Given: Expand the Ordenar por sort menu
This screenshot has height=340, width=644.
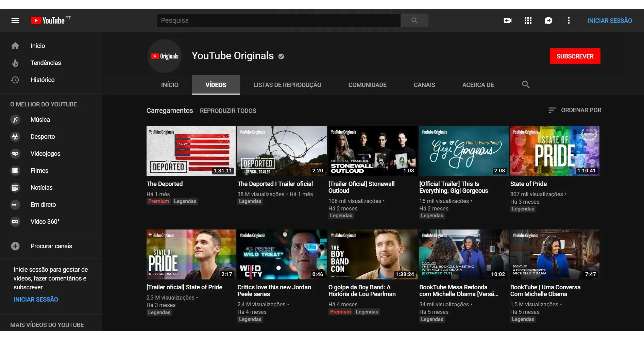Looking at the screenshot, I should (575, 110).
